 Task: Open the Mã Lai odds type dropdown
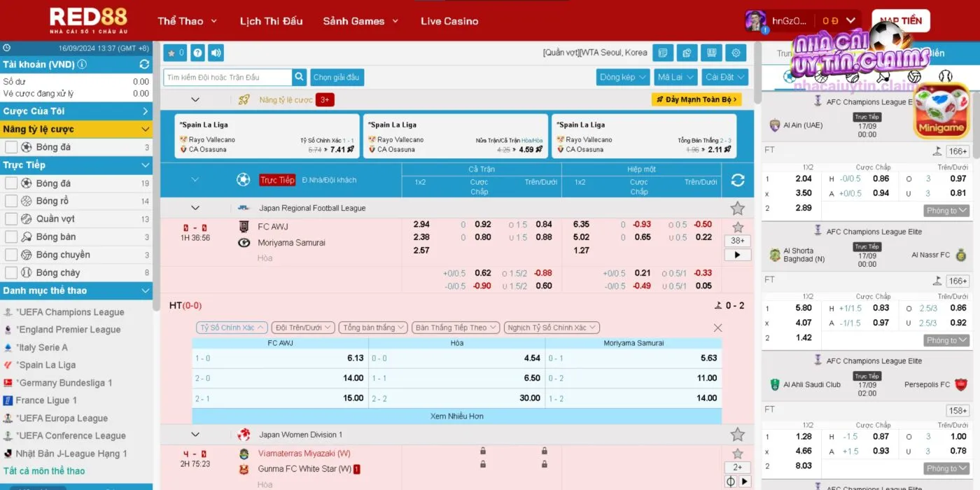(676, 77)
